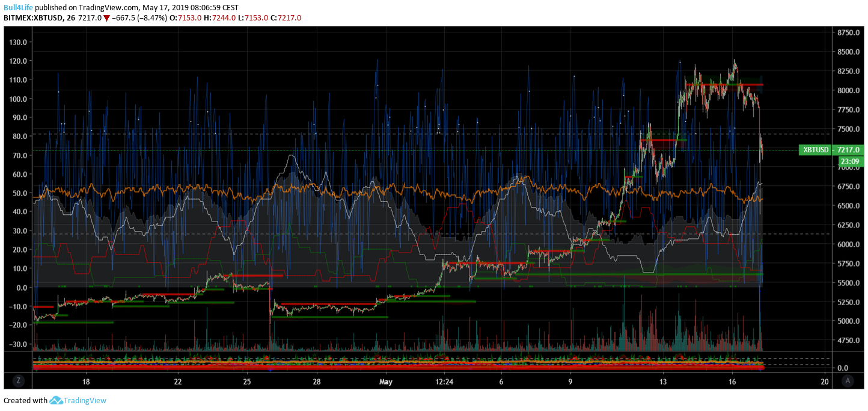The height and width of the screenshot is (411, 868).
Task: Click 5000.0 on the price scale
Action: (849, 321)
